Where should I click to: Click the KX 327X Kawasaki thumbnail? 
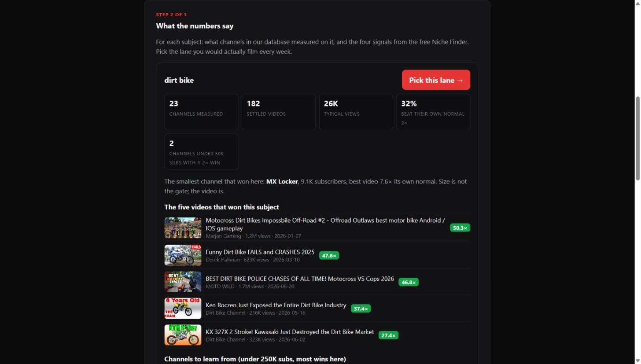coord(183,335)
